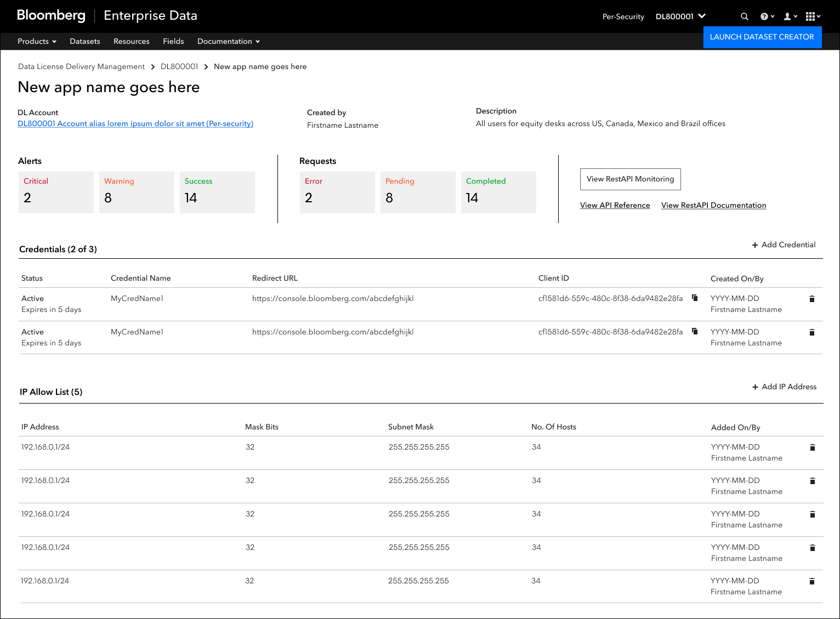This screenshot has height=619, width=840.
Task: Click the Per-Security label in header
Action: click(x=623, y=16)
